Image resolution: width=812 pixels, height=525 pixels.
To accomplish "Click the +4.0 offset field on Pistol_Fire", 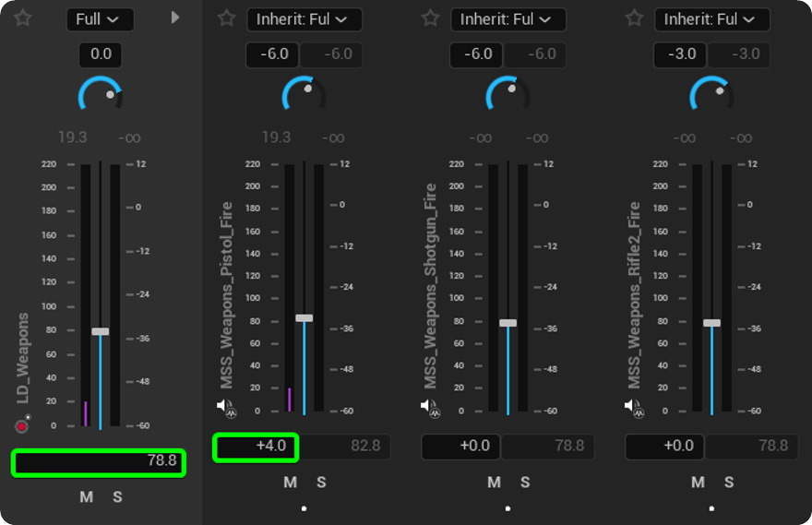I will 256,447.
